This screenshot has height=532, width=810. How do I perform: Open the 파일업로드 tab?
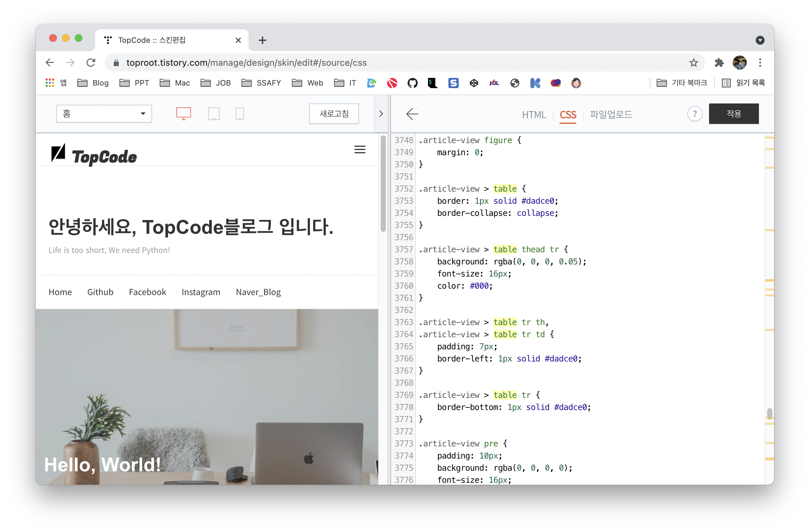(x=611, y=115)
